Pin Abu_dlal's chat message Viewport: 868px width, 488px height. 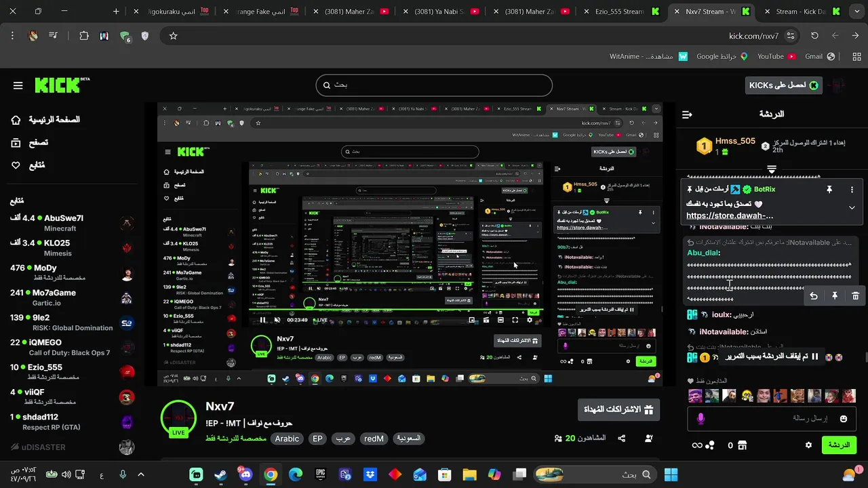click(835, 296)
